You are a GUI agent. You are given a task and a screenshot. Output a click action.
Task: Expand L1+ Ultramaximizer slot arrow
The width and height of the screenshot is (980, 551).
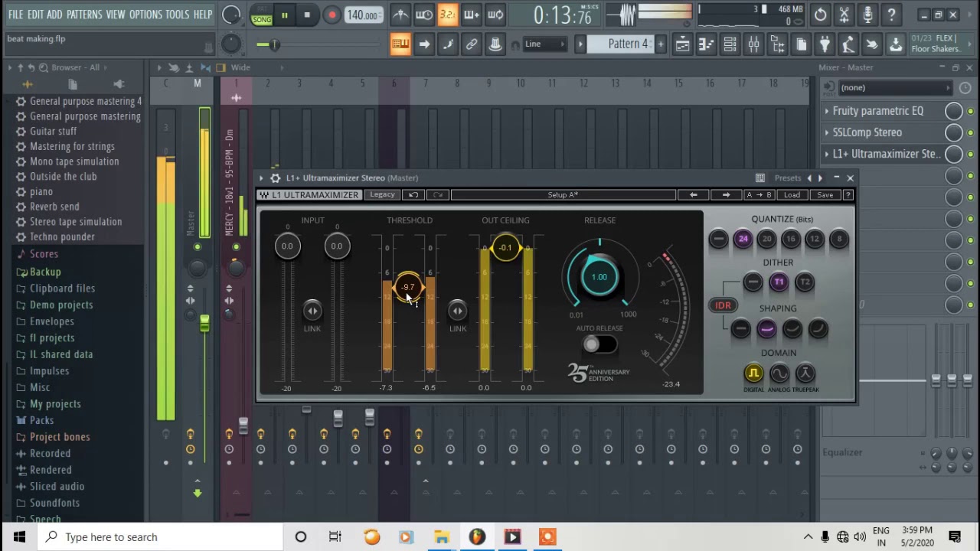coord(827,154)
